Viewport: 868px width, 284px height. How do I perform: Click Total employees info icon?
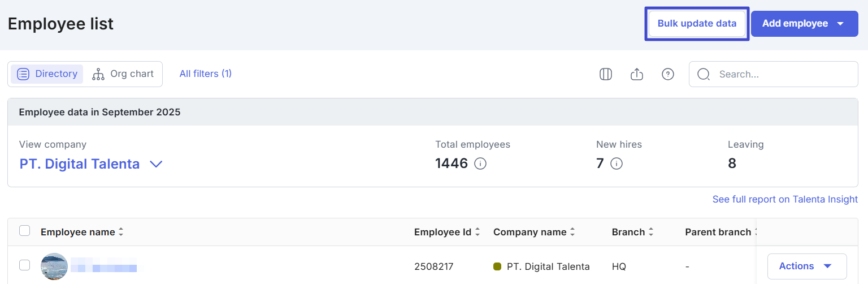pos(480,164)
